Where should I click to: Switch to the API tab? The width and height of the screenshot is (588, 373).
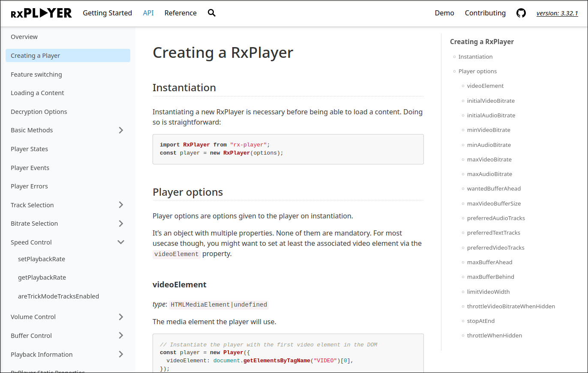click(148, 13)
